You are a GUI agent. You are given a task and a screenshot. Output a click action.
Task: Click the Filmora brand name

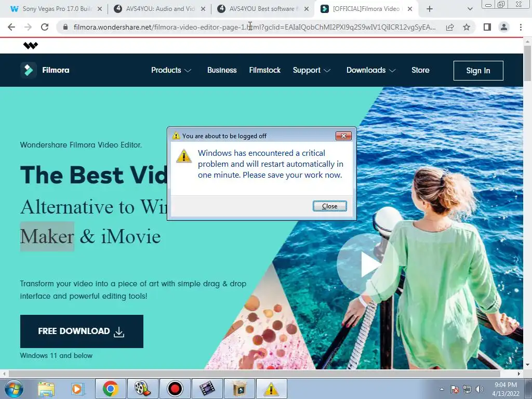[x=56, y=70]
